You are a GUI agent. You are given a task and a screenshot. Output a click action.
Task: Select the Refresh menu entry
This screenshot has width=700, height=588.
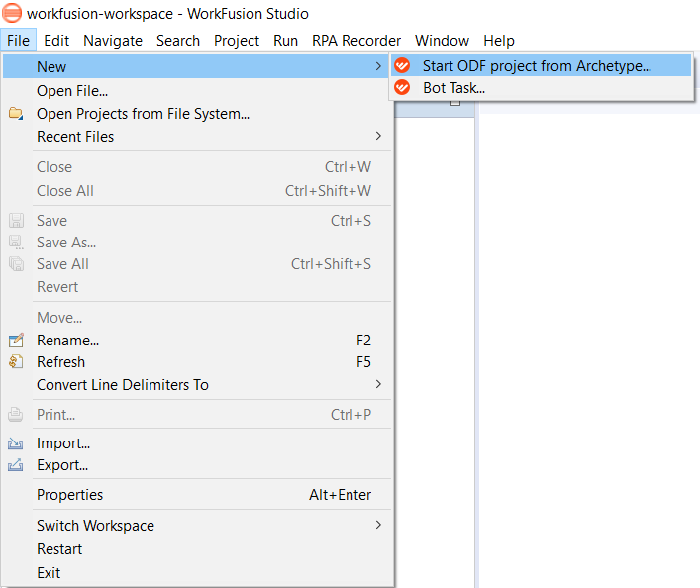[x=196, y=362]
